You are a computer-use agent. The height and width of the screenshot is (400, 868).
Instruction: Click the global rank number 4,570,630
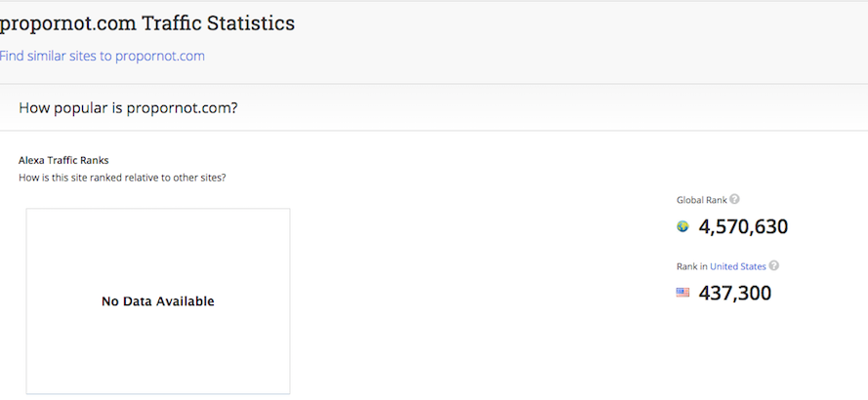[743, 227]
